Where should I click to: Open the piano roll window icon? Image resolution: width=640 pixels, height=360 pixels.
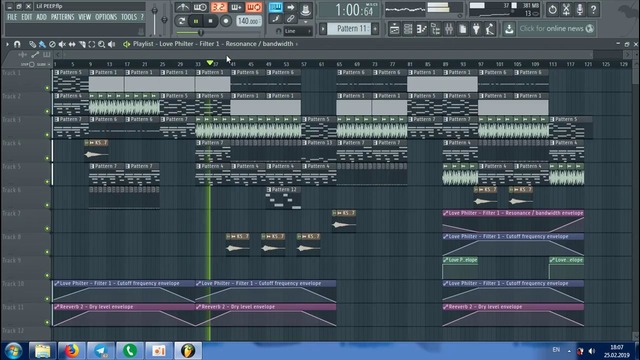(x=422, y=29)
